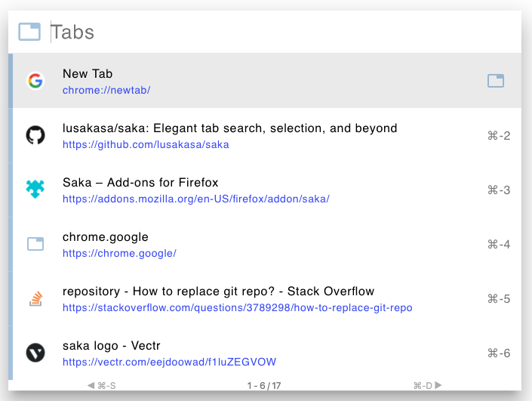
Task: Click the current tab indicator icon on New Tab row
Action: (496, 81)
